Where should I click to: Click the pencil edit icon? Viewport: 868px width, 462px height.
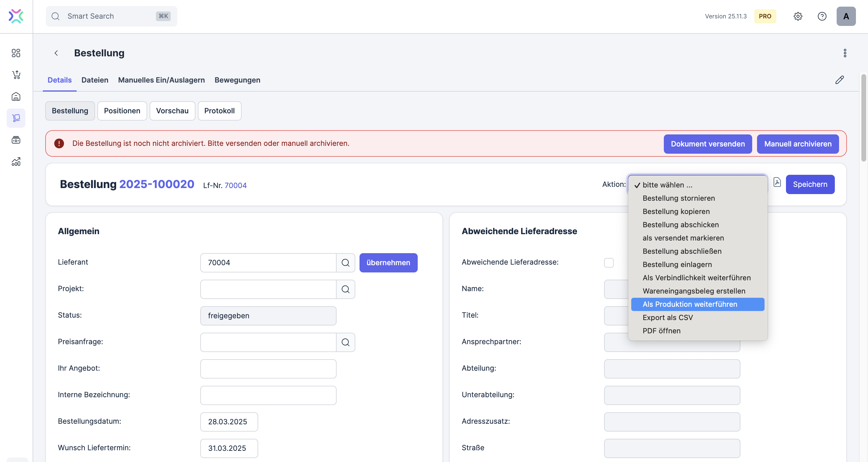[x=839, y=80]
